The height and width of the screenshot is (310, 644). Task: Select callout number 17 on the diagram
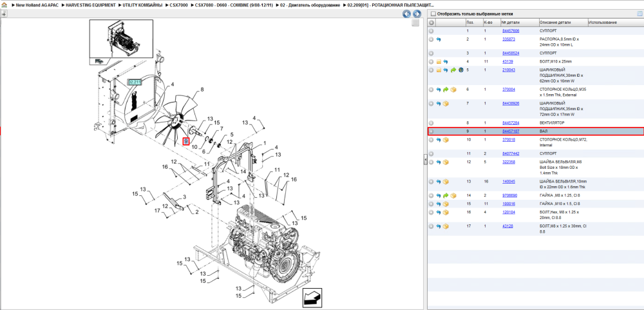[157, 211]
